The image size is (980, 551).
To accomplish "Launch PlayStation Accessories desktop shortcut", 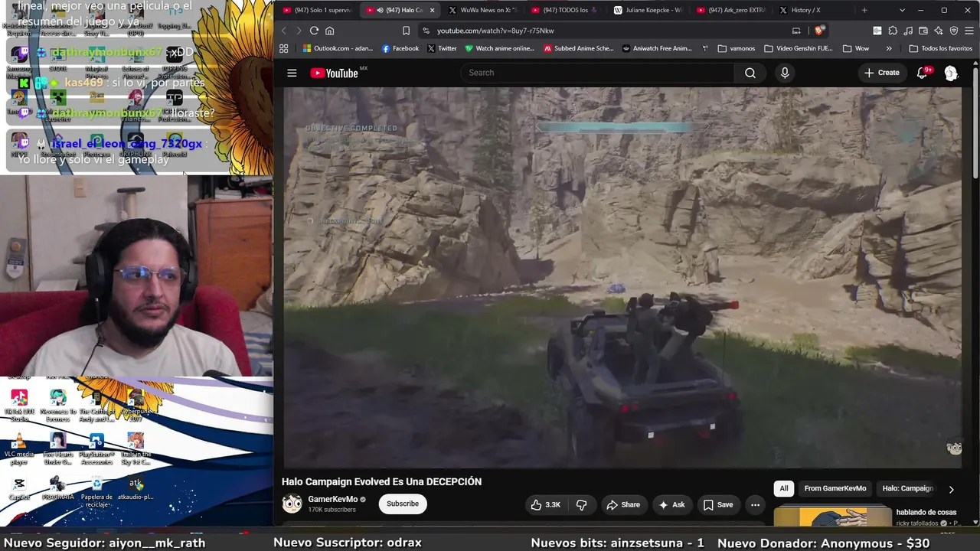I will coord(96,448).
